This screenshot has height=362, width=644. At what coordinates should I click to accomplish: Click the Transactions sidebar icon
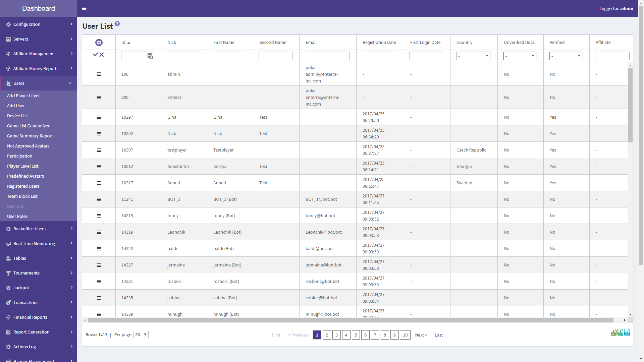pyautogui.click(x=8, y=302)
